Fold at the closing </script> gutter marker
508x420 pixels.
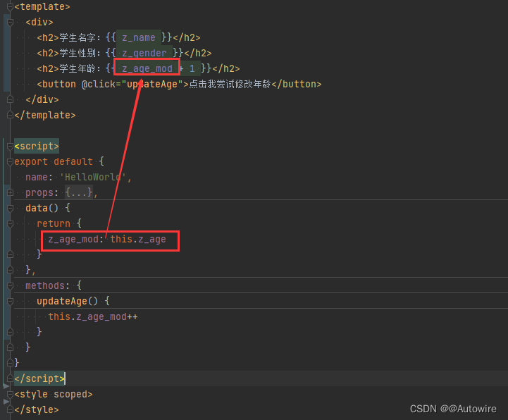(10, 378)
